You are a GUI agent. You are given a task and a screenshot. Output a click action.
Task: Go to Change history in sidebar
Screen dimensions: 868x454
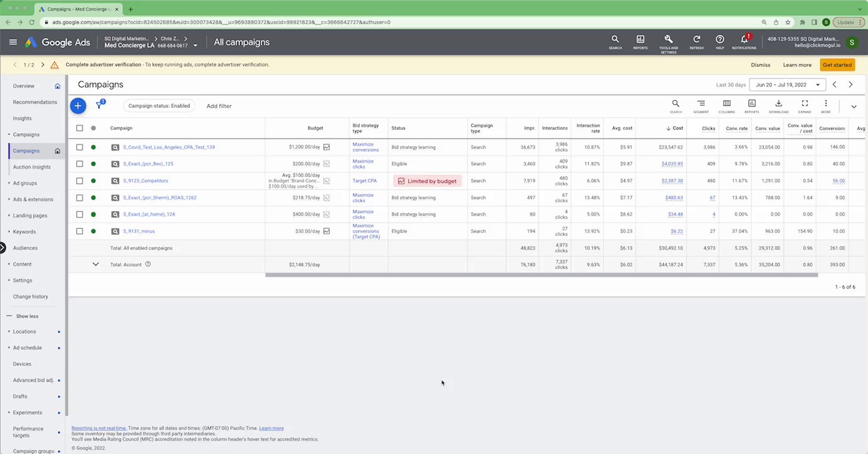click(30, 296)
